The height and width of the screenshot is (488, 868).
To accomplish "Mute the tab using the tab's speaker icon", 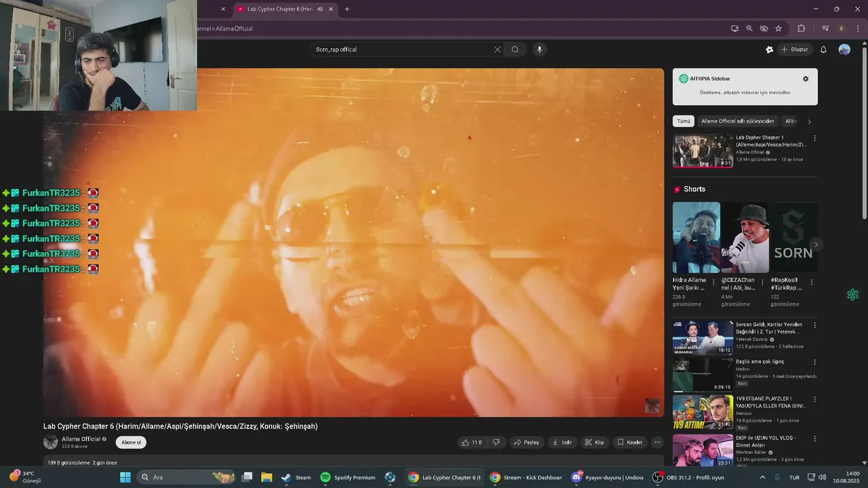I will pyautogui.click(x=320, y=9).
